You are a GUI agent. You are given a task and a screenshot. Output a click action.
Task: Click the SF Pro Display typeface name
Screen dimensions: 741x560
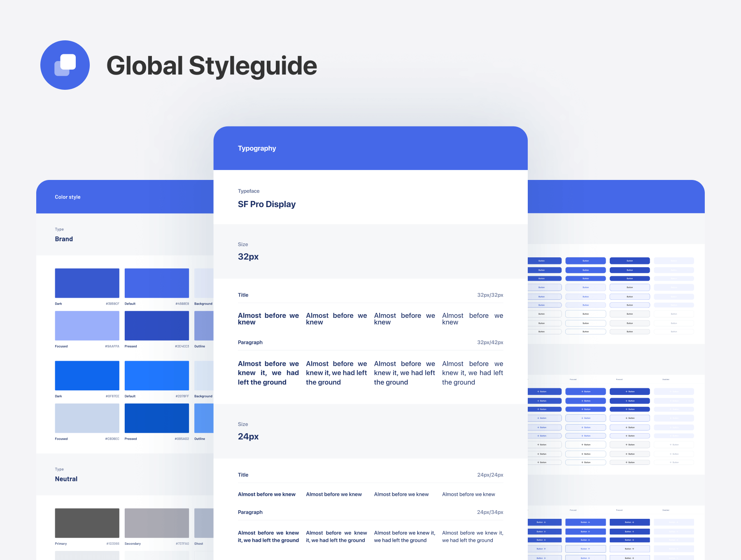[x=267, y=204]
